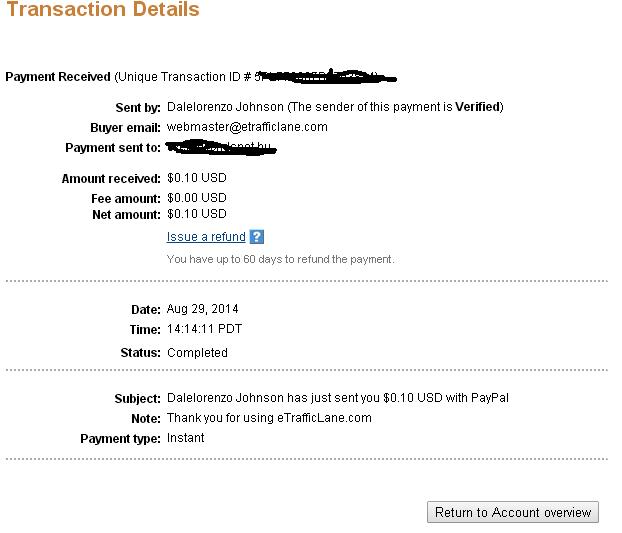
Task: Click the refund help question mark icon
Action: click(x=257, y=237)
